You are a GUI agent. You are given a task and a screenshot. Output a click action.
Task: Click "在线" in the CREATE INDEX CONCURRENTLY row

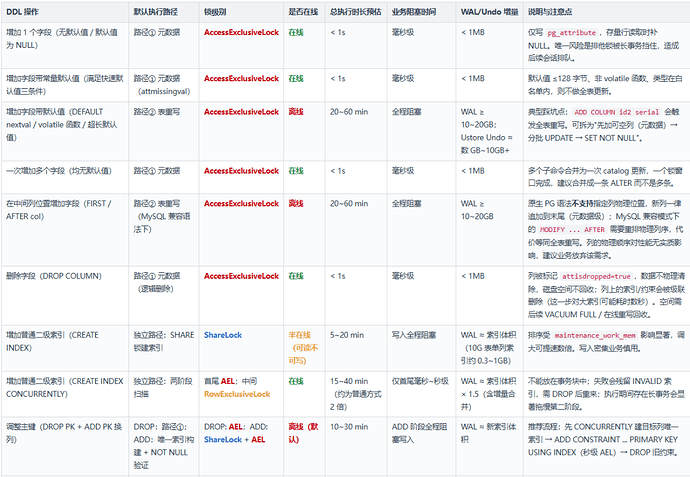(296, 382)
